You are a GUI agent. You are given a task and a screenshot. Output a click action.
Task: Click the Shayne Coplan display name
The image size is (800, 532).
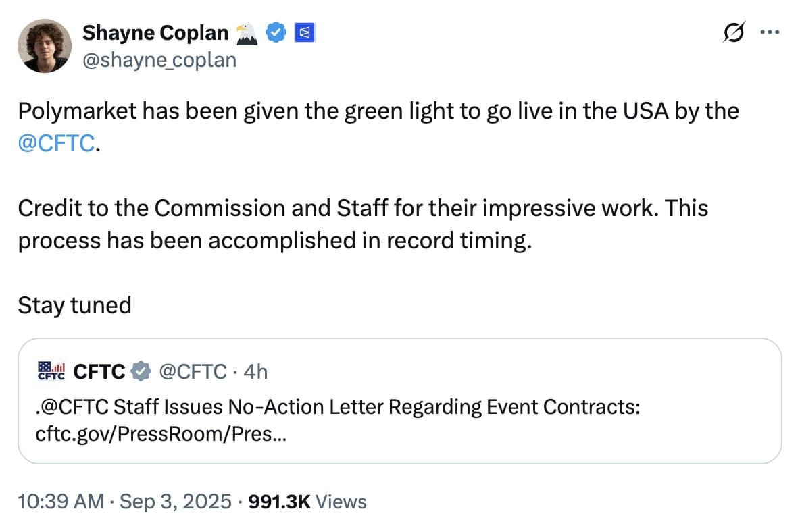155,32
